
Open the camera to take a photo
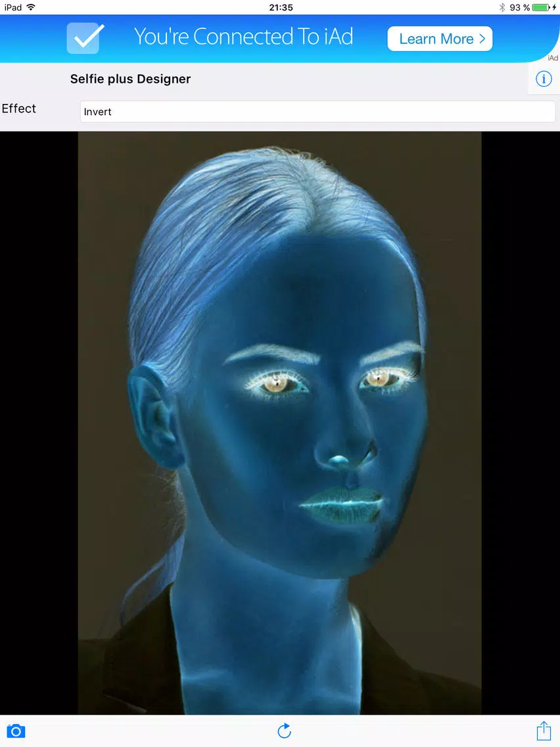(16, 731)
